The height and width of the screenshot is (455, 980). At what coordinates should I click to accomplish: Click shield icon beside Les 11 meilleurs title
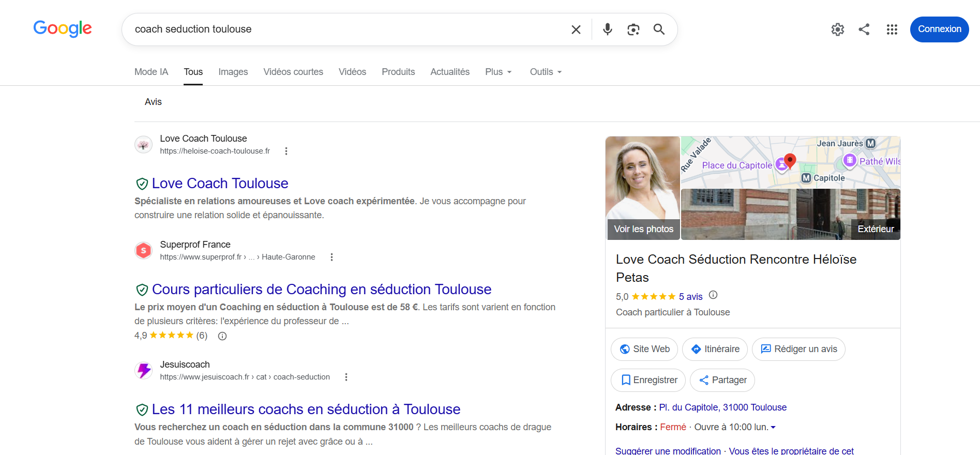142,410
